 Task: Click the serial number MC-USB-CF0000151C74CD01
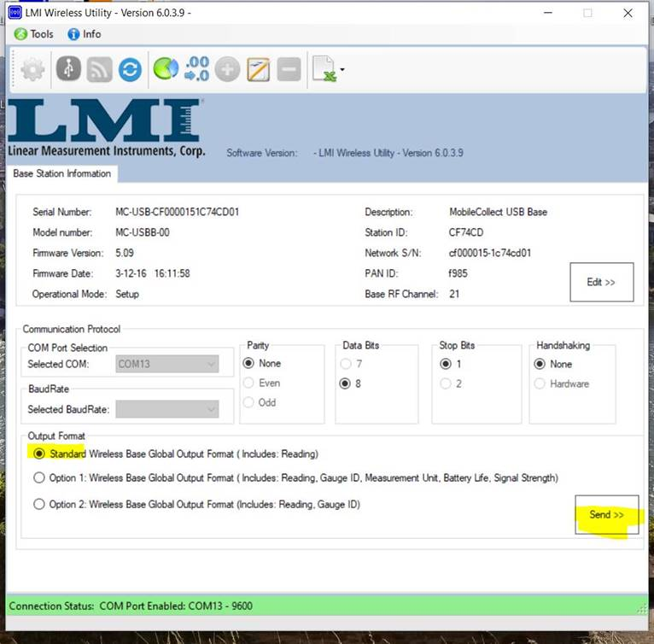178,212
